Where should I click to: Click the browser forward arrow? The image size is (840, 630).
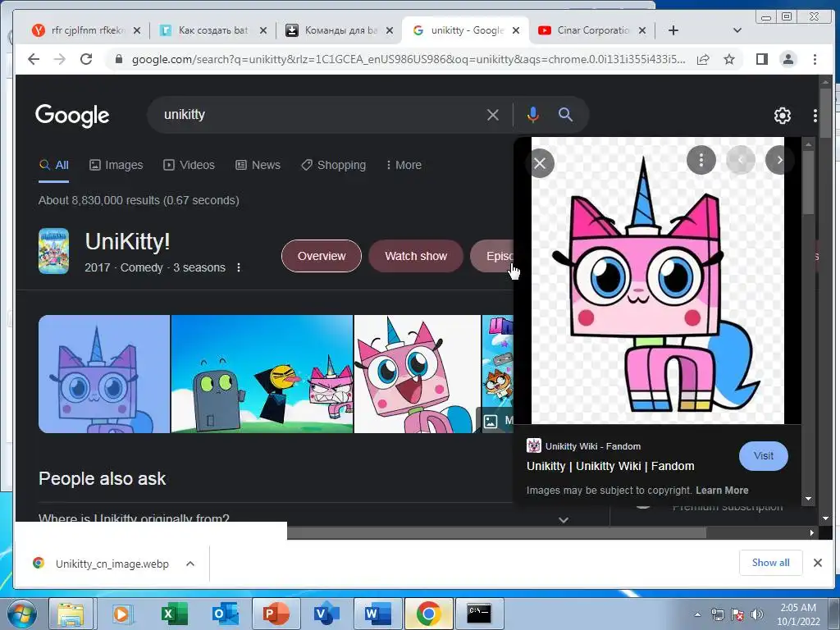click(60, 59)
